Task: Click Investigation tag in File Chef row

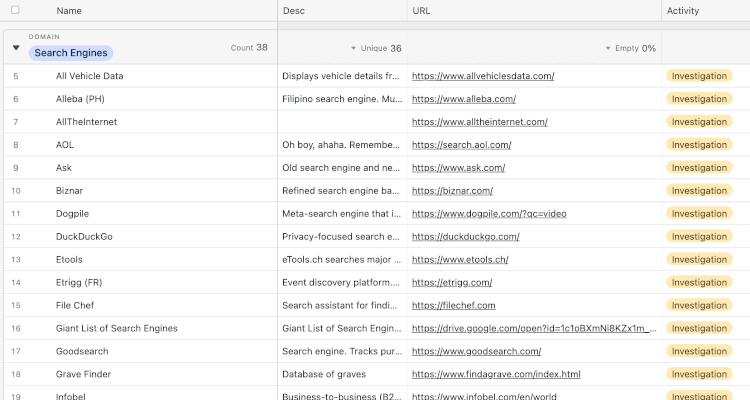Action: click(x=699, y=305)
